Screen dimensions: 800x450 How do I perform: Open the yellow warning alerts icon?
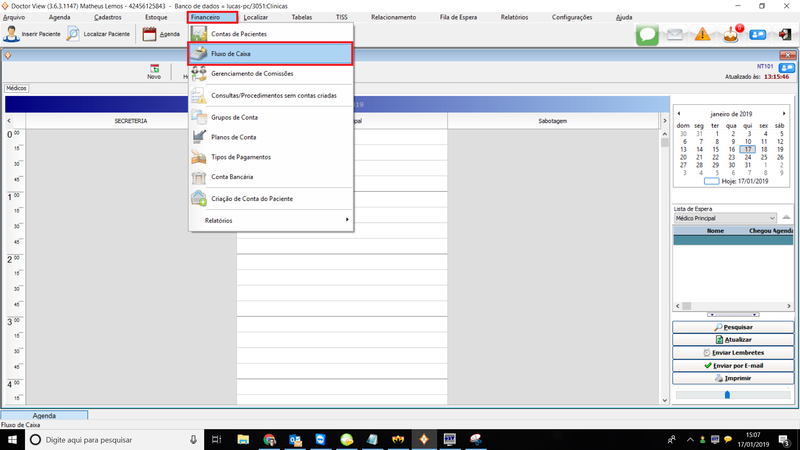(x=703, y=35)
